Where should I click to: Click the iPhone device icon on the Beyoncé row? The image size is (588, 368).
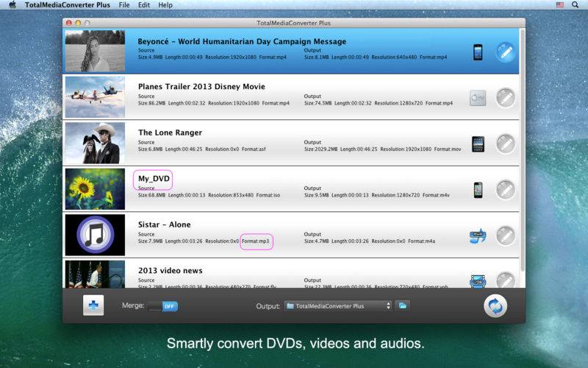pos(478,52)
